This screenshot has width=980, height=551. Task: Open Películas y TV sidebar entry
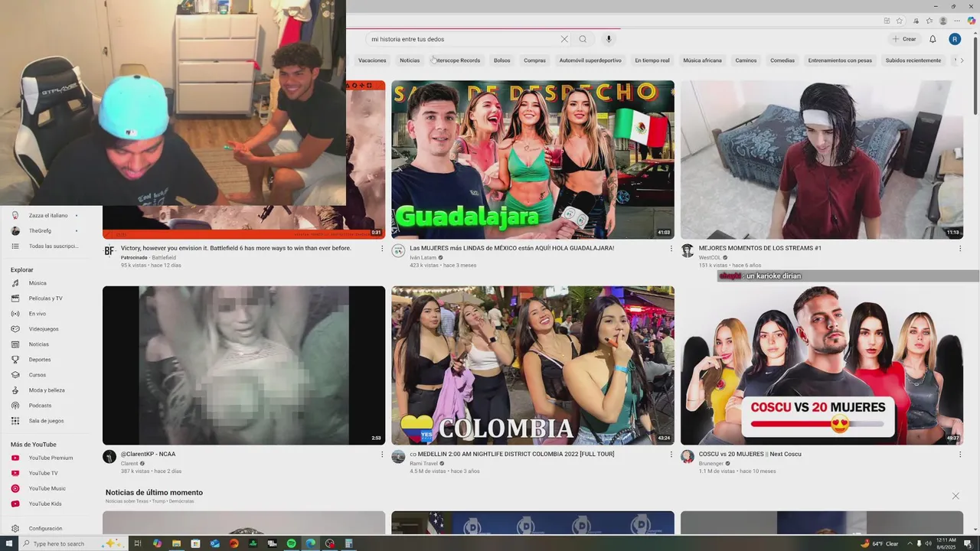pyautogui.click(x=46, y=298)
